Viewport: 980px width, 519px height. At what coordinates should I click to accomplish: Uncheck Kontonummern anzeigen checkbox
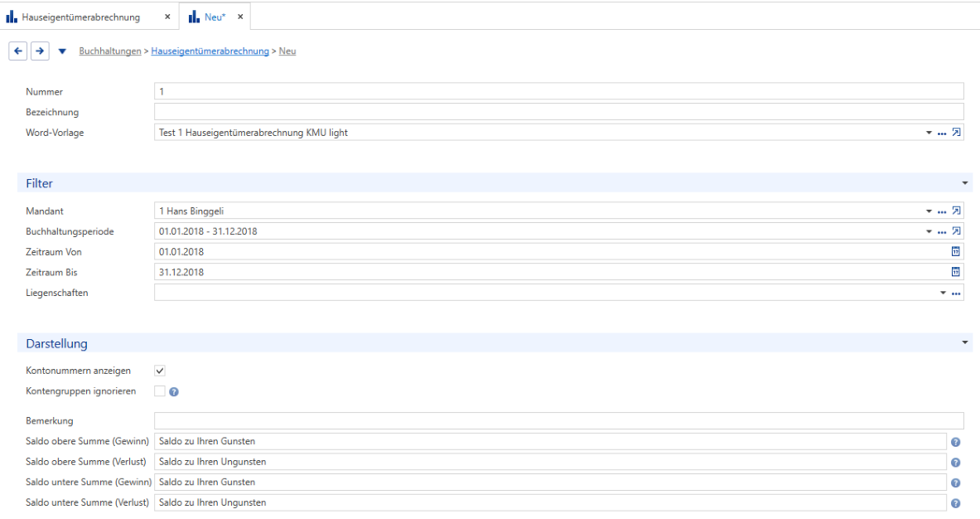160,371
